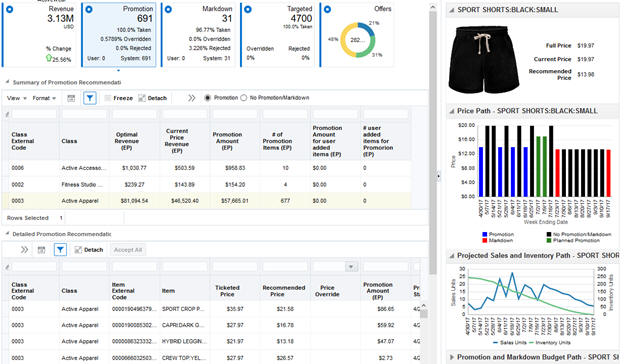Select the Markdown tile radio button
The height and width of the screenshot is (364, 624).
click(x=168, y=9)
